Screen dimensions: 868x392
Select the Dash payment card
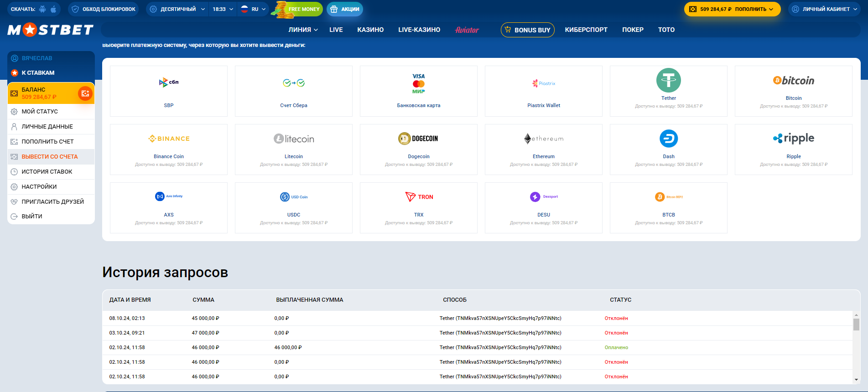[669, 150]
